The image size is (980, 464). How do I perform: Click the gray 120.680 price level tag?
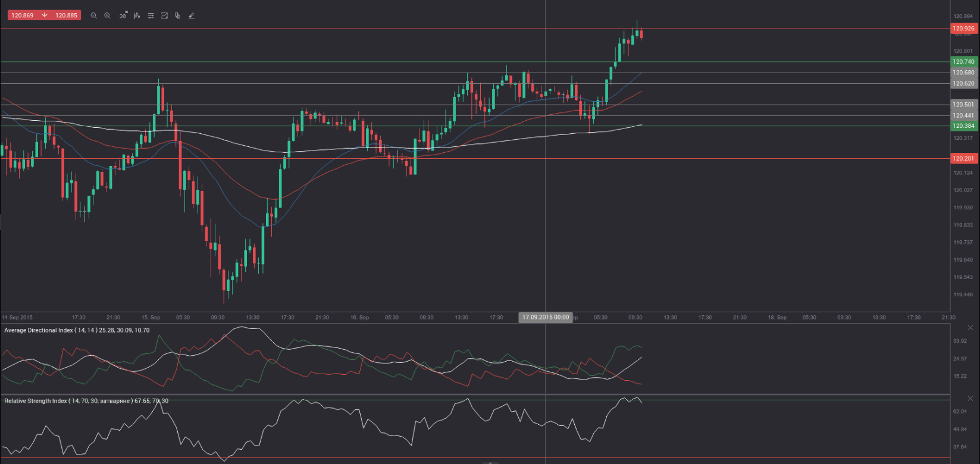click(x=963, y=73)
